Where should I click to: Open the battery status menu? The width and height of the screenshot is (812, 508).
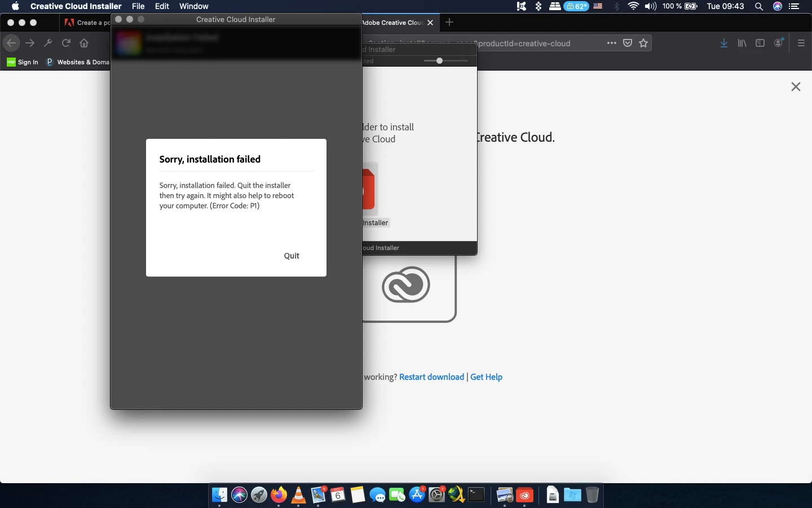[680, 6]
